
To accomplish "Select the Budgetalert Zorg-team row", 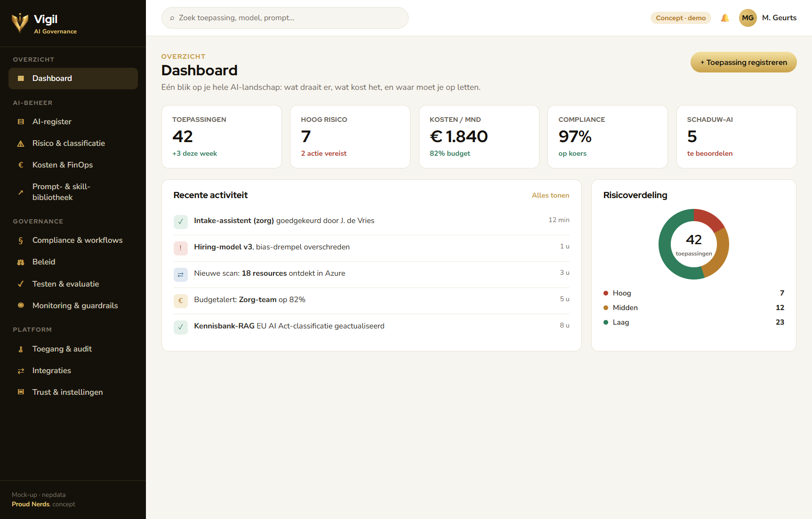I will point(371,301).
